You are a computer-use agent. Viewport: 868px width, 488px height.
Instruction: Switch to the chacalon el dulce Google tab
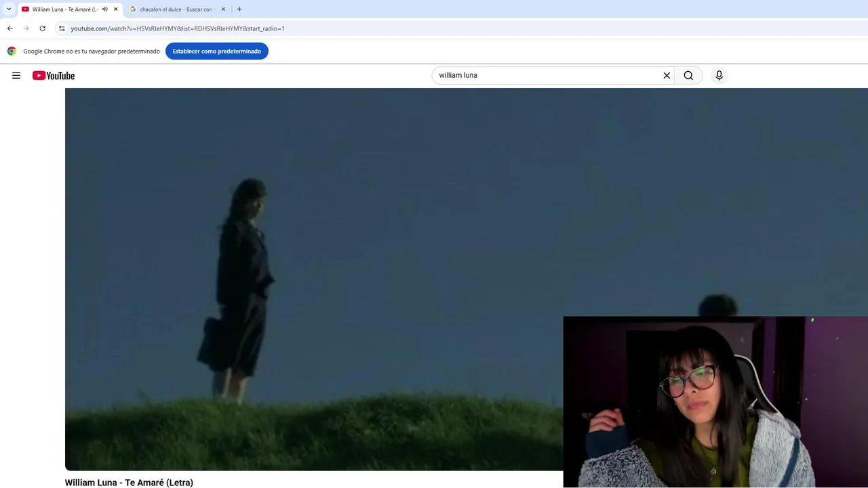176,9
